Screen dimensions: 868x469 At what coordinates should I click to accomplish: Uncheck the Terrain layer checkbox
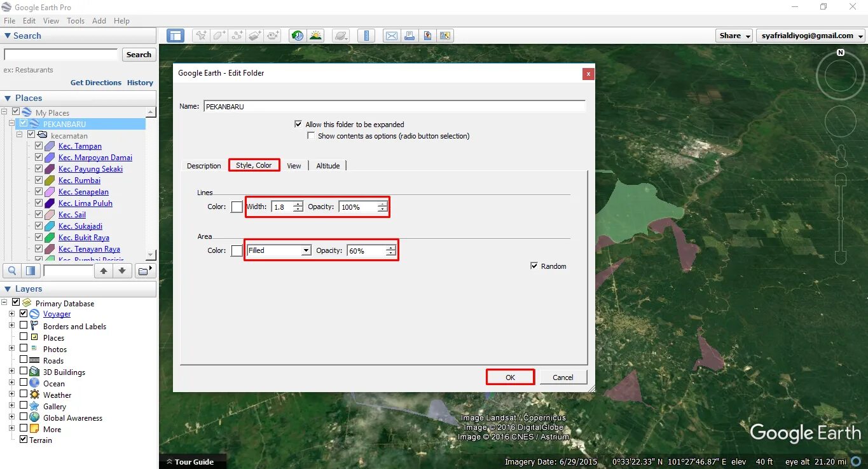click(x=24, y=440)
